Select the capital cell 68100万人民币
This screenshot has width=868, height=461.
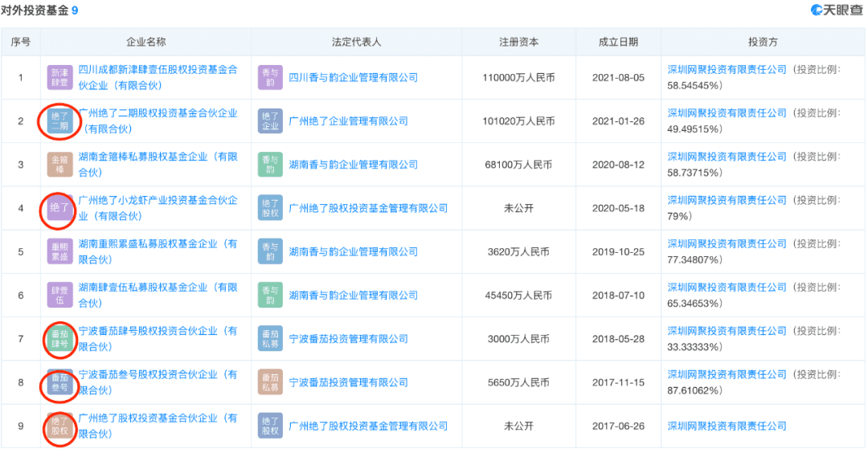518,165
